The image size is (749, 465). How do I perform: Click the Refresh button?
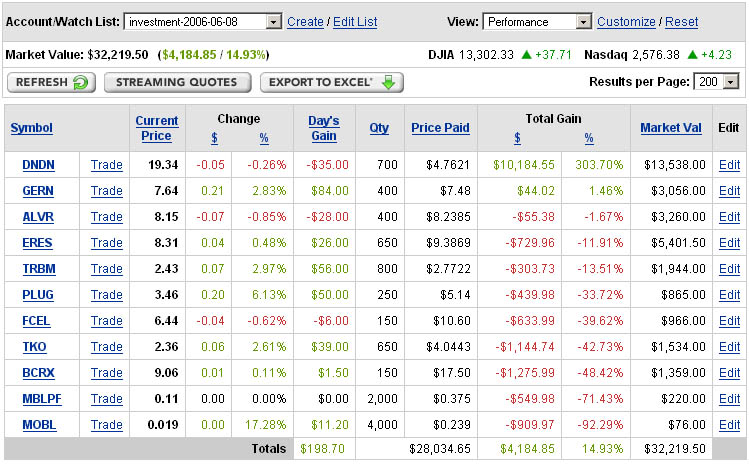[51, 82]
